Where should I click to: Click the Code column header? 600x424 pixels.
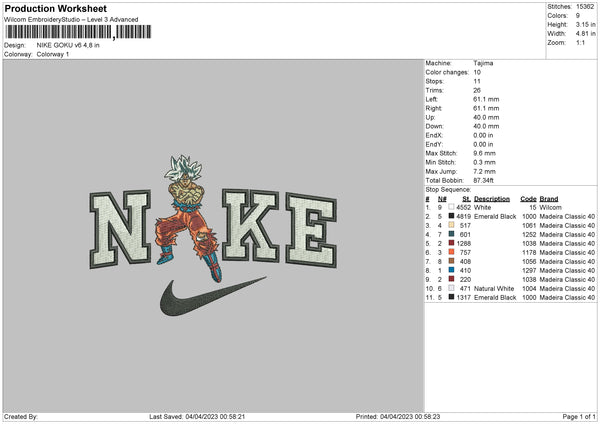528,199
